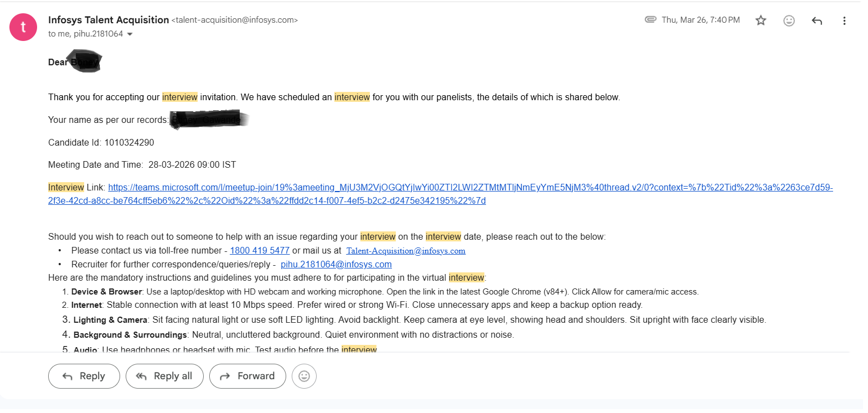Call toll-free number 1800 419 5477
The image size is (868, 413).
[260, 250]
